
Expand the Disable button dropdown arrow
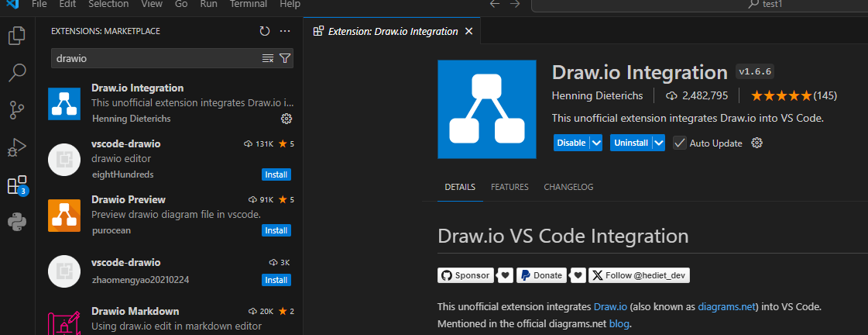pyautogui.click(x=596, y=143)
